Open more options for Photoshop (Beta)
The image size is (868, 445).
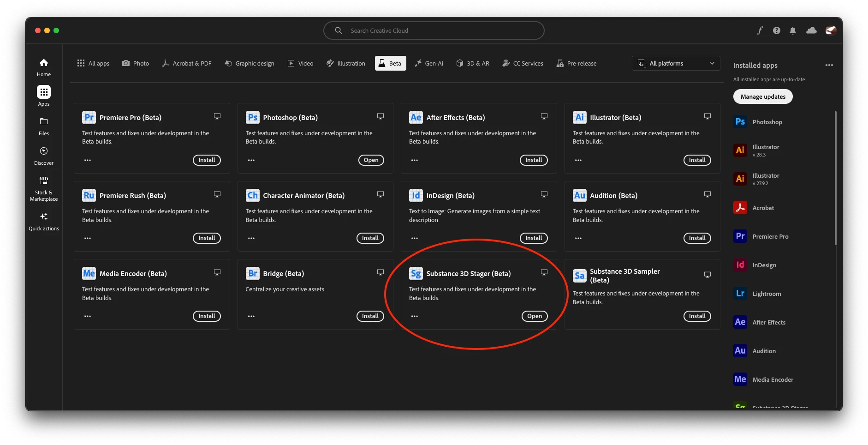pos(251,160)
